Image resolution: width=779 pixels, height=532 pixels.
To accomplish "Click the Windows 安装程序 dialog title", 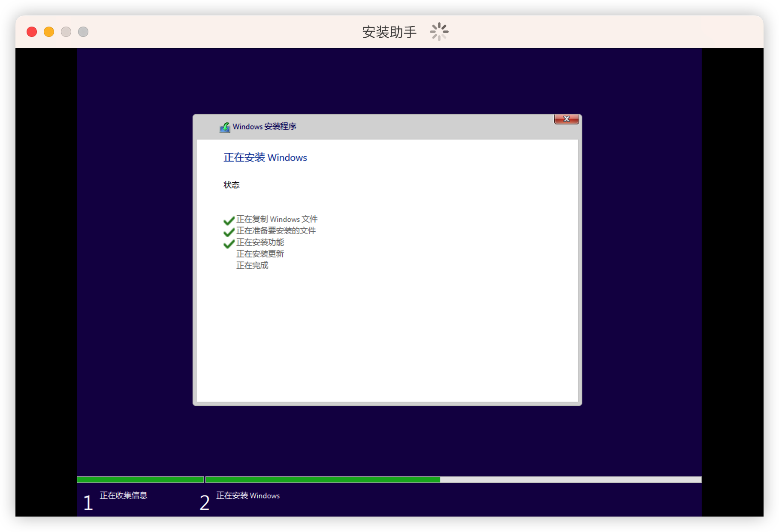I will pos(264,127).
